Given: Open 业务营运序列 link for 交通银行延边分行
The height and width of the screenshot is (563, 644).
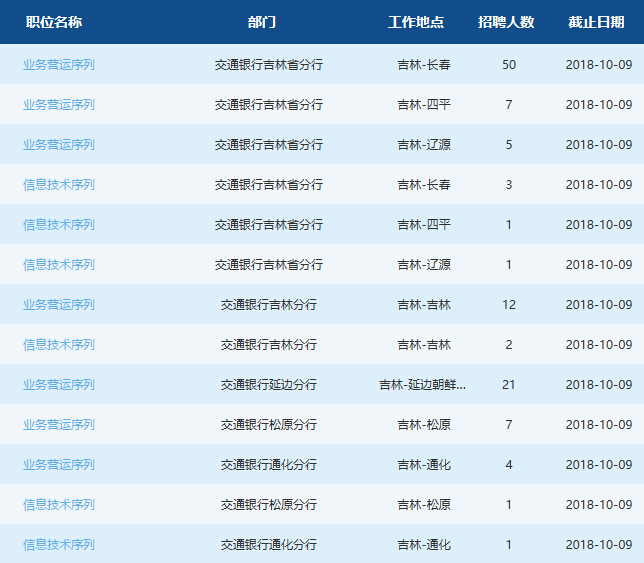Looking at the screenshot, I should click(59, 385).
